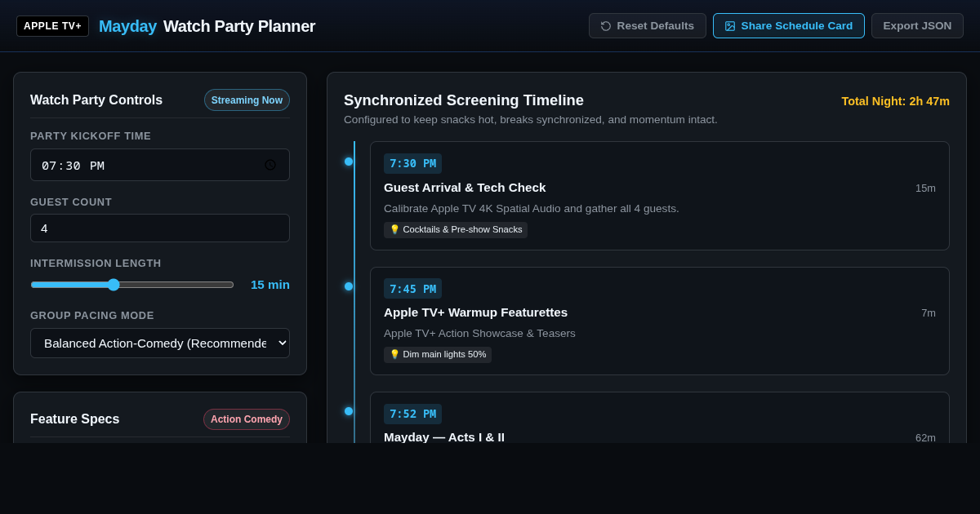
Task: Click the reset arrow icon in Reset Defaults
Action: coord(606,26)
